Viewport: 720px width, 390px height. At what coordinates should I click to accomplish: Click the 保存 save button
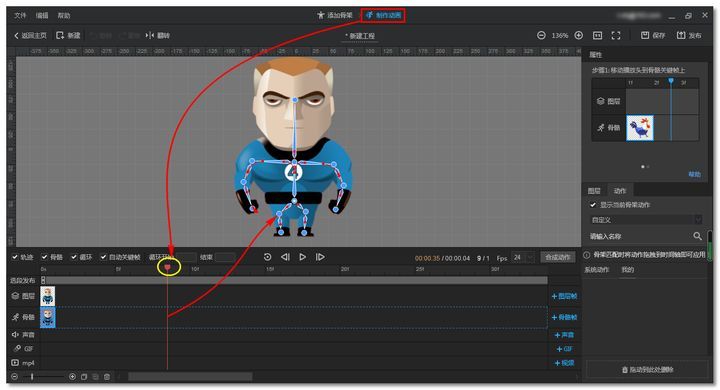(653, 35)
